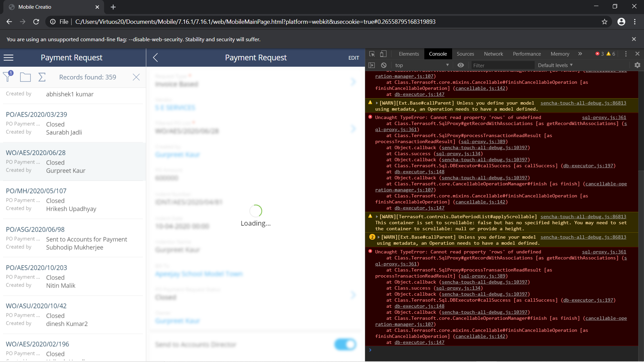
Task: Open sencha-touch-all-debug.js:86813 link of DatePeriodList warning
Action: (x=583, y=217)
